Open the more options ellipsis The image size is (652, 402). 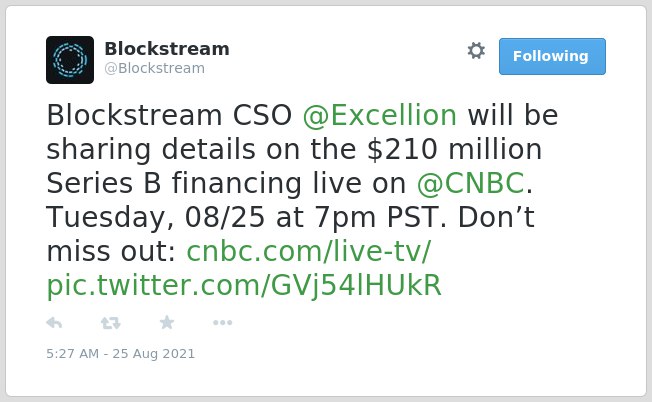pyautogui.click(x=222, y=323)
